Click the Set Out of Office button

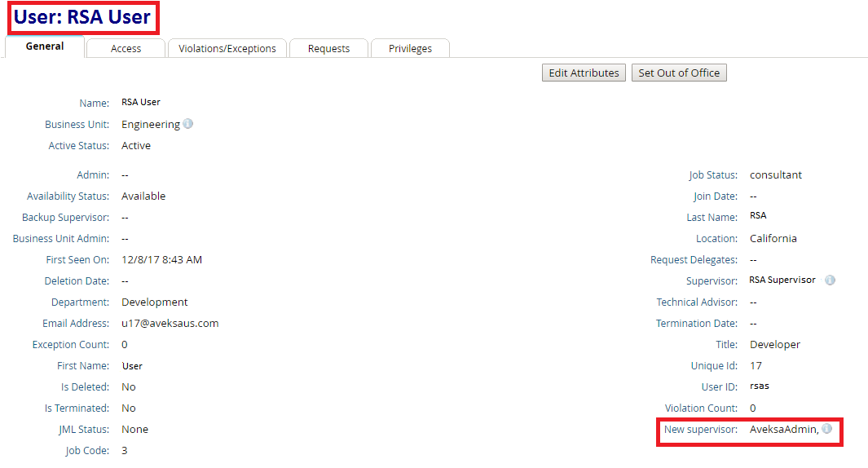click(x=679, y=73)
